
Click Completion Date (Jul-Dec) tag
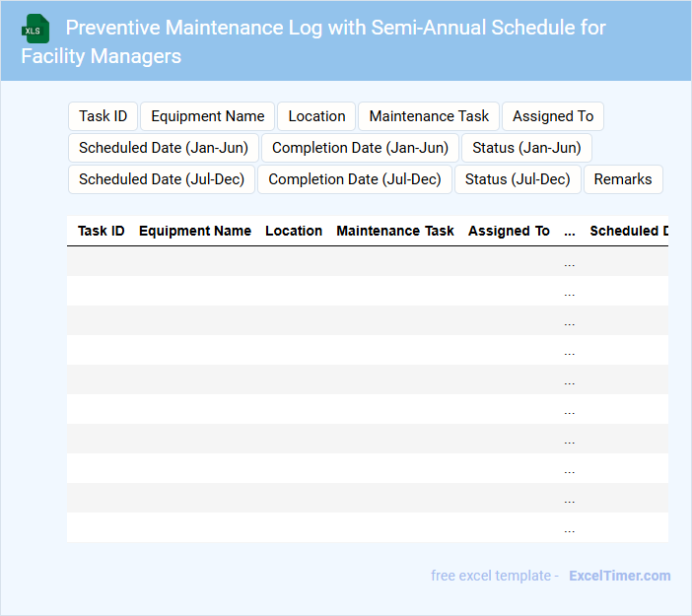click(355, 179)
